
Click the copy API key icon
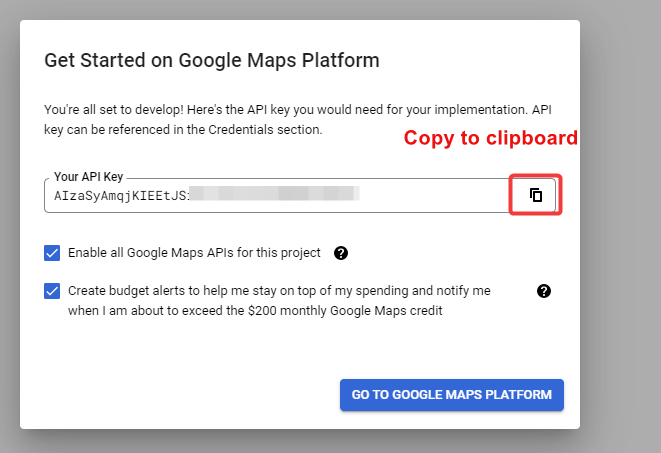[536, 195]
